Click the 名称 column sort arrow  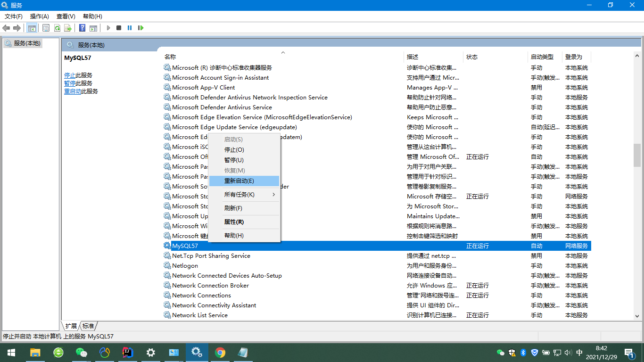pyautogui.click(x=283, y=52)
